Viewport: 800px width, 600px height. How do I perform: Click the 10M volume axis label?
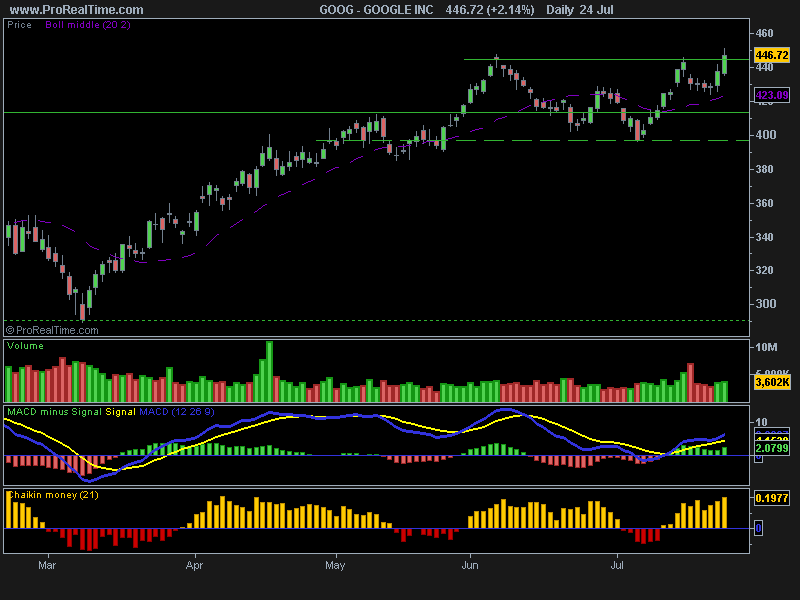[x=766, y=347]
